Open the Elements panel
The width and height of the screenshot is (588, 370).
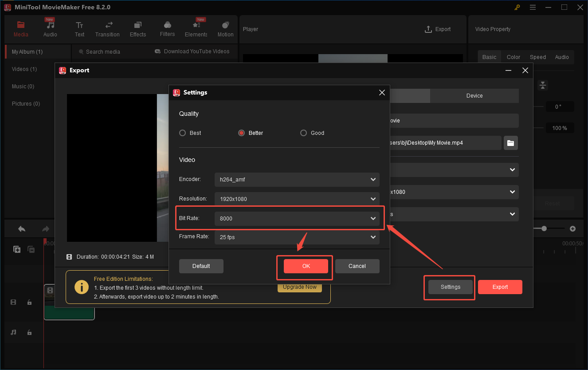pos(196,29)
